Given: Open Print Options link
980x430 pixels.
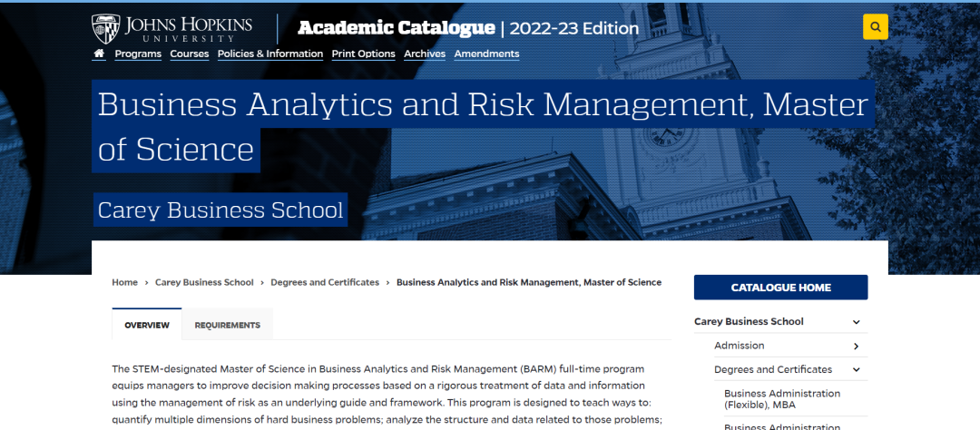Looking at the screenshot, I should point(363,54).
